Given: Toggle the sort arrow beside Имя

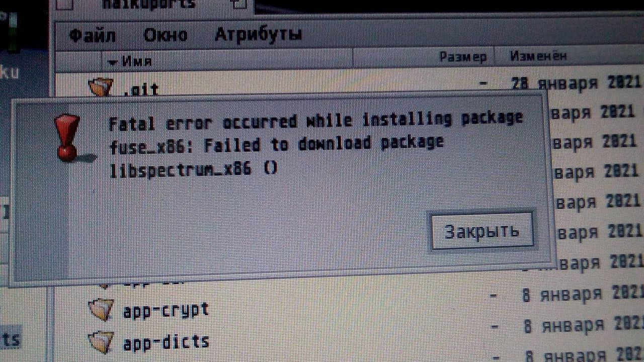Looking at the screenshot, I should click(113, 62).
